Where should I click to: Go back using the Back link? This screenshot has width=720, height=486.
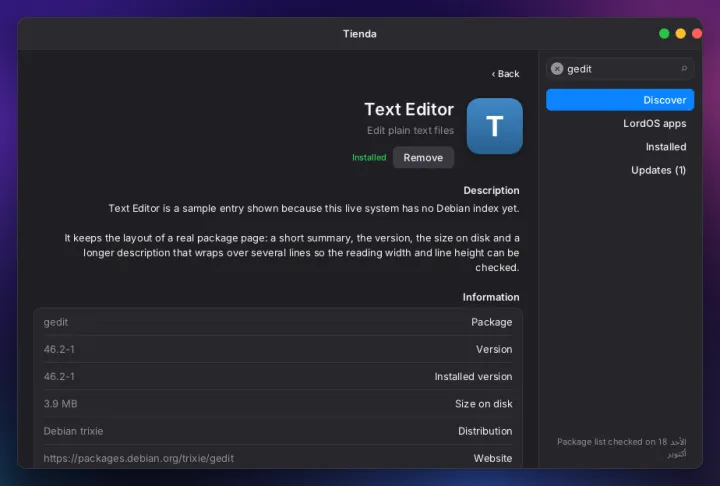(505, 74)
